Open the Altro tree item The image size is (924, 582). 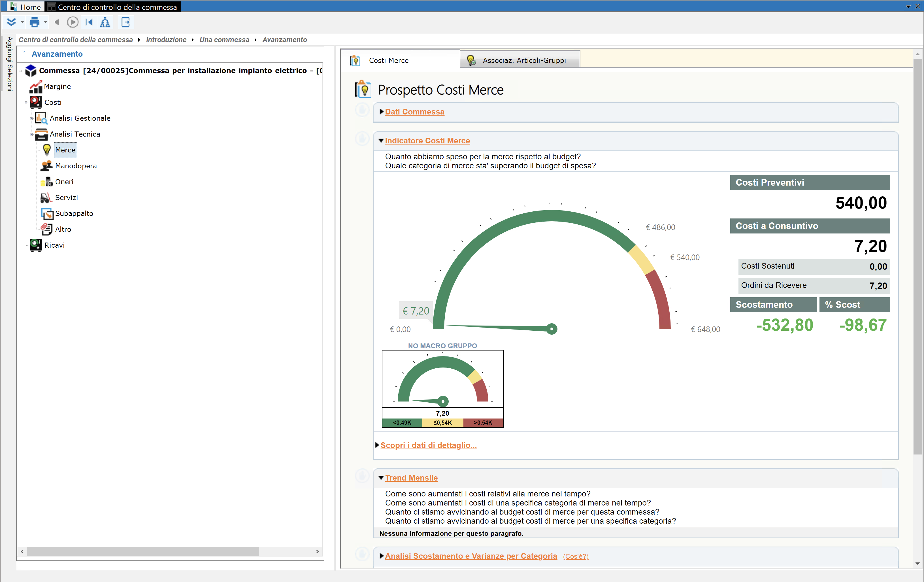click(63, 229)
